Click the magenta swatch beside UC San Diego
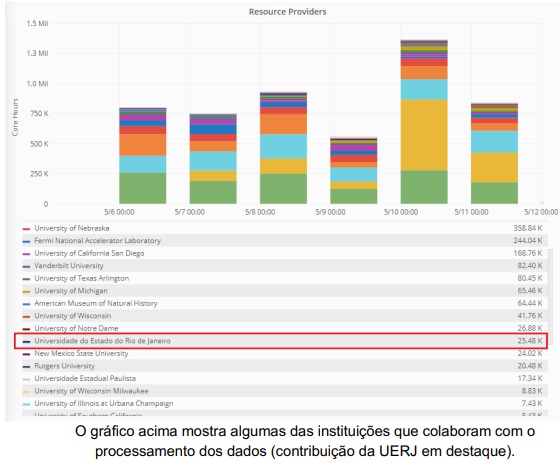The image size is (560, 475). point(26,254)
